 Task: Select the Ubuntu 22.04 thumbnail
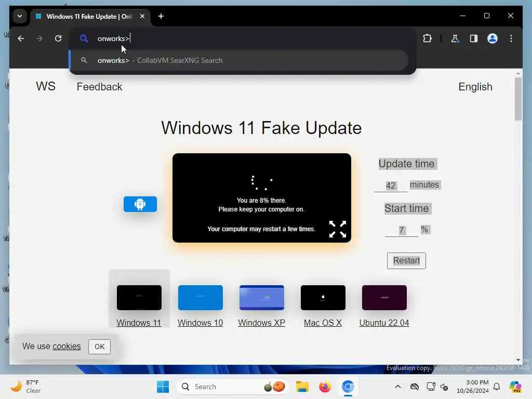point(384,298)
